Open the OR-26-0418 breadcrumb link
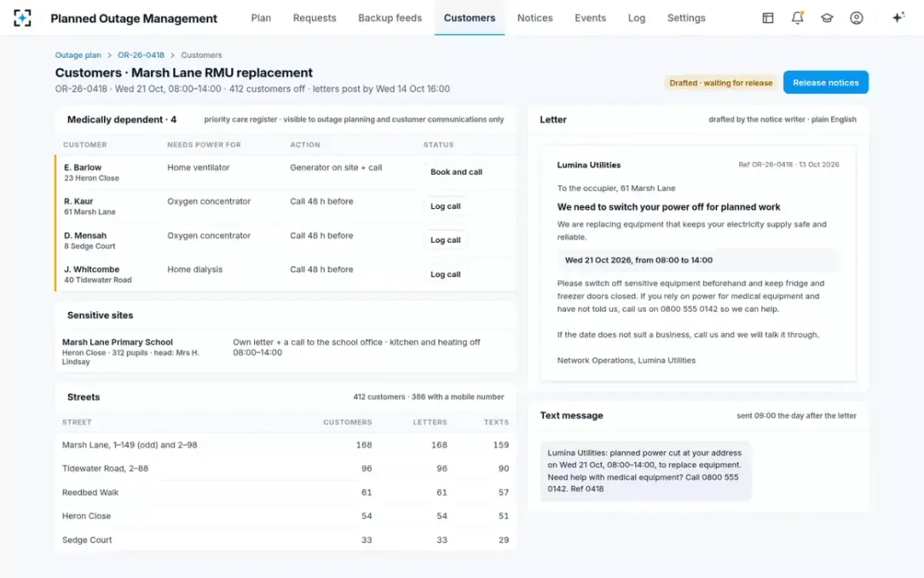This screenshot has width=924, height=578. pos(141,55)
